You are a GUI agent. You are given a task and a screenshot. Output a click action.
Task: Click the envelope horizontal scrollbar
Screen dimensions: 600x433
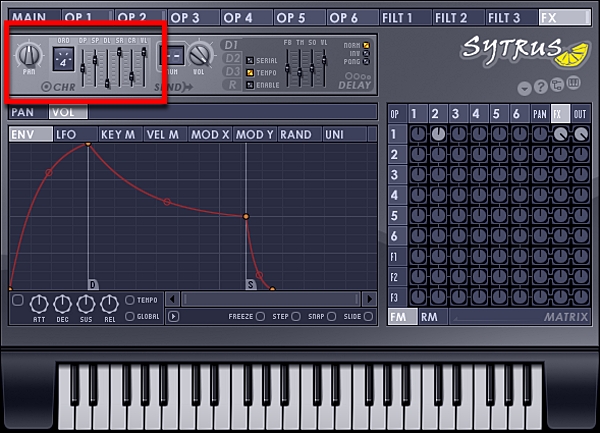271,299
